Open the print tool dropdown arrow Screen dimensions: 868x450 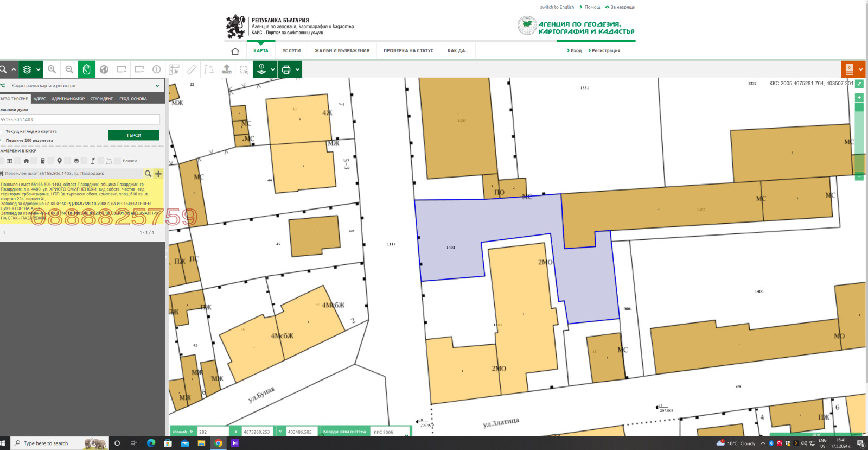click(x=297, y=69)
